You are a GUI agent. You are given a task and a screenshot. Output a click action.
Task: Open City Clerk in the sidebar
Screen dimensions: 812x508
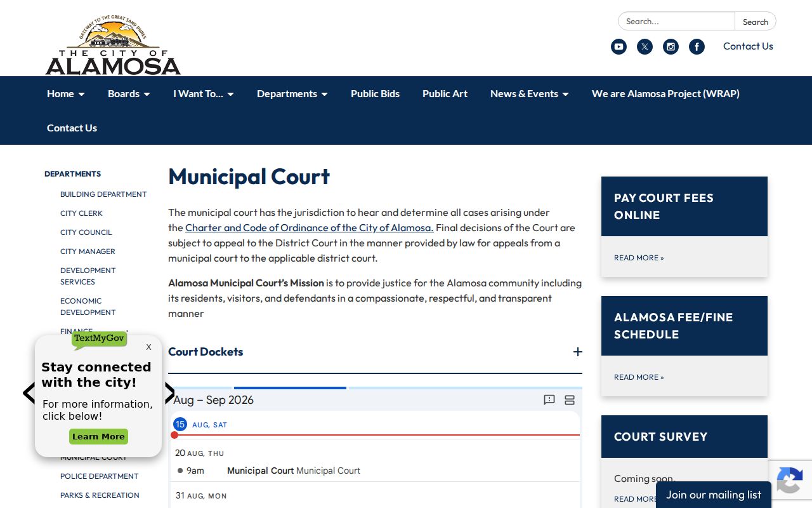click(81, 213)
